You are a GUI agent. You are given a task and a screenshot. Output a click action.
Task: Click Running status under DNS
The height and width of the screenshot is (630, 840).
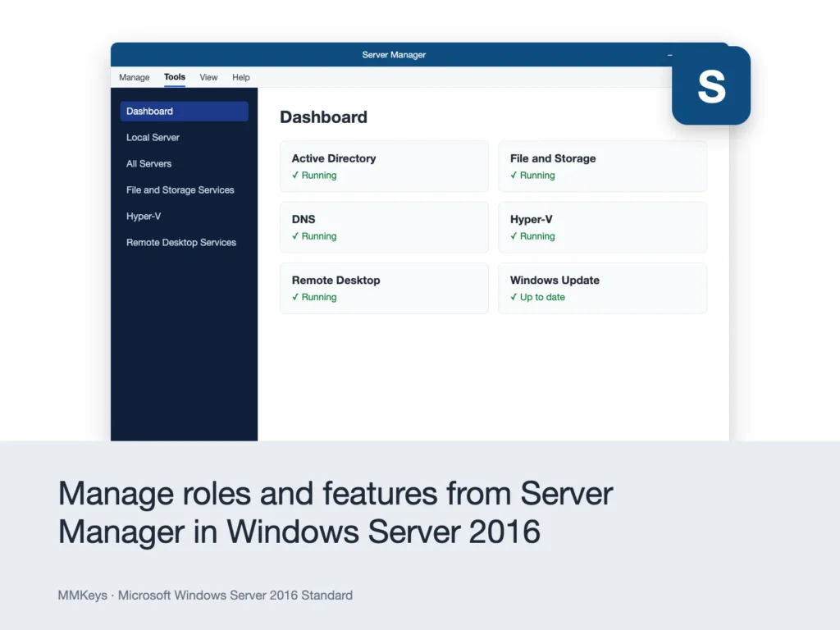(314, 236)
